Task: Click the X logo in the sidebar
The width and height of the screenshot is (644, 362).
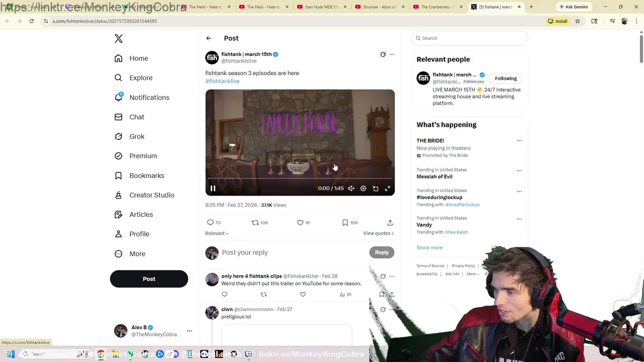Action: click(x=119, y=39)
